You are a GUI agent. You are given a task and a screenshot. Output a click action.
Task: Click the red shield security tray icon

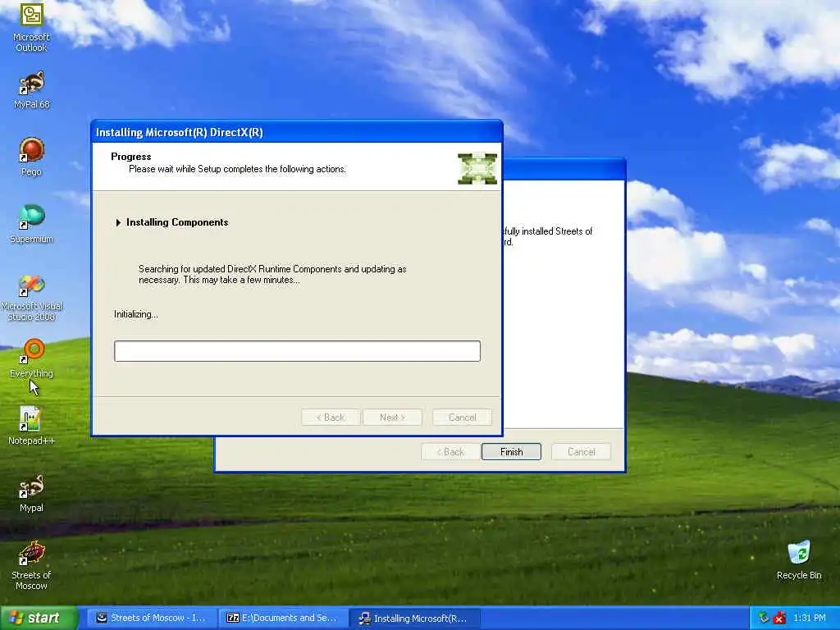[x=779, y=618]
